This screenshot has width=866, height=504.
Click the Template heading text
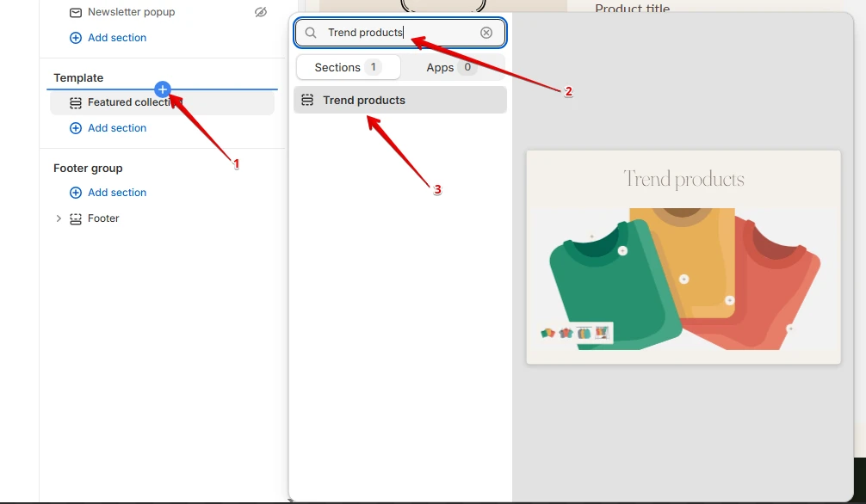click(x=78, y=77)
